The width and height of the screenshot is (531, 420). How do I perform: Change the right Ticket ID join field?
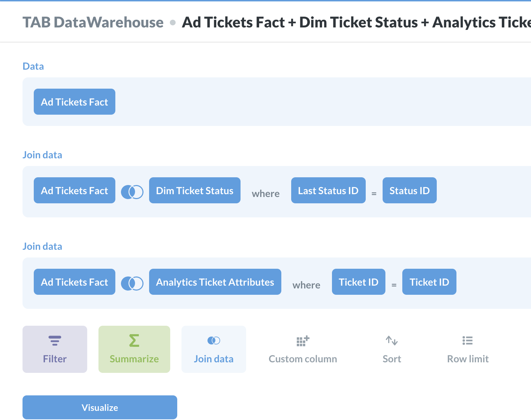coord(429,282)
